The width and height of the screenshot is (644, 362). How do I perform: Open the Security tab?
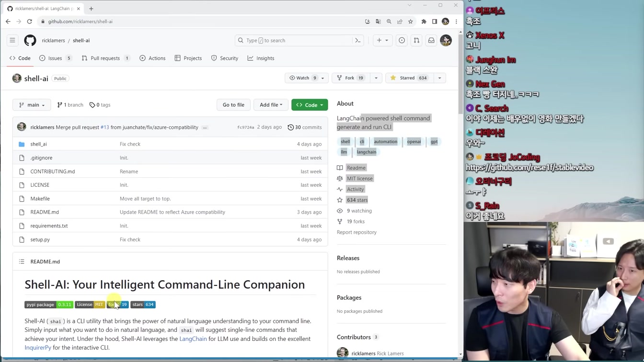(225, 58)
